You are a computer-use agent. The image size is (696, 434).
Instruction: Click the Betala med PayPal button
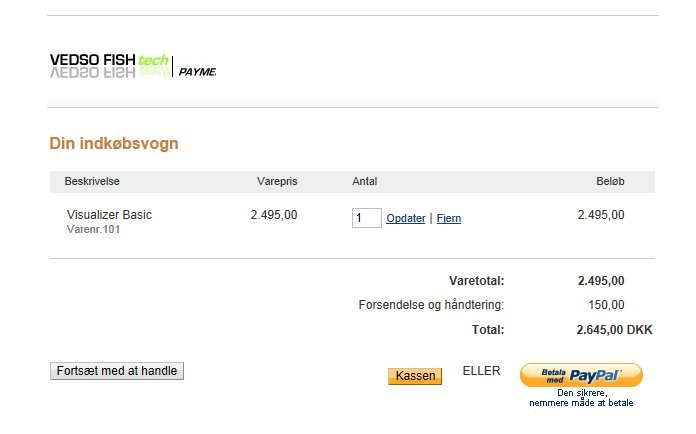[x=581, y=375]
